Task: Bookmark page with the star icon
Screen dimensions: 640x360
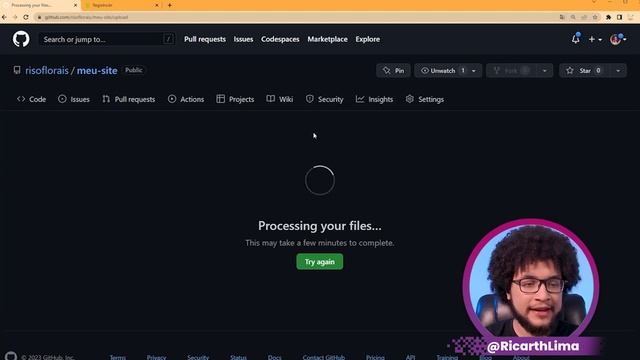Action: (x=595, y=17)
